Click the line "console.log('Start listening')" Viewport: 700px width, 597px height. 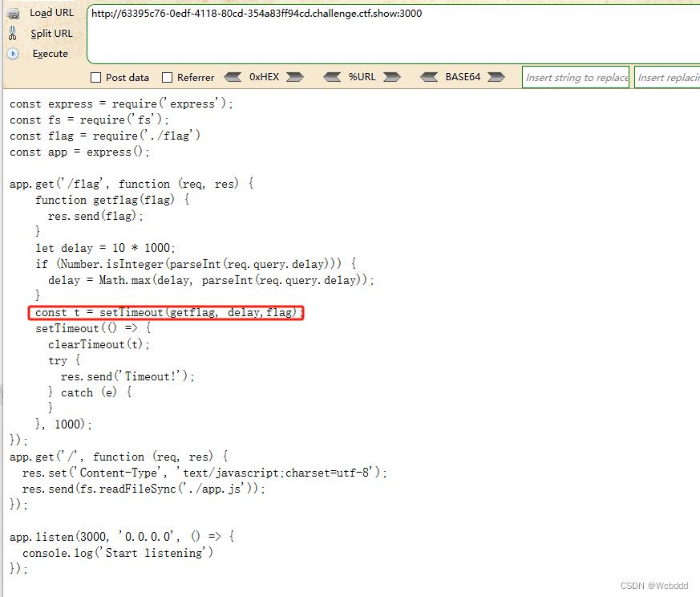tap(118, 553)
